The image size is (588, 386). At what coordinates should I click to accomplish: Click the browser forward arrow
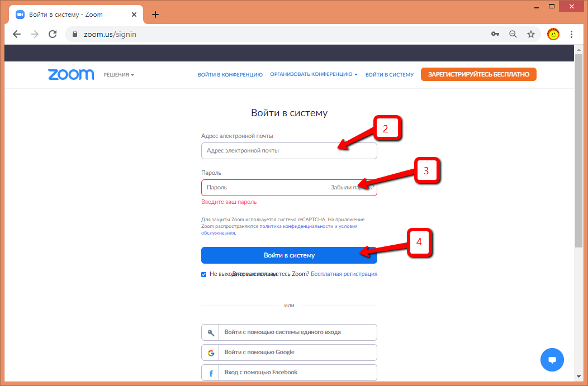click(x=35, y=34)
